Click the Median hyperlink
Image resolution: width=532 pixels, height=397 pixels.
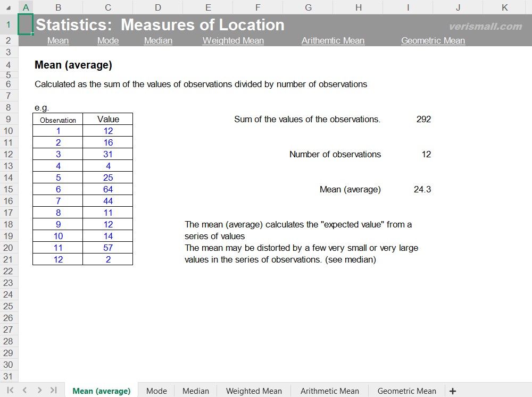tap(157, 40)
